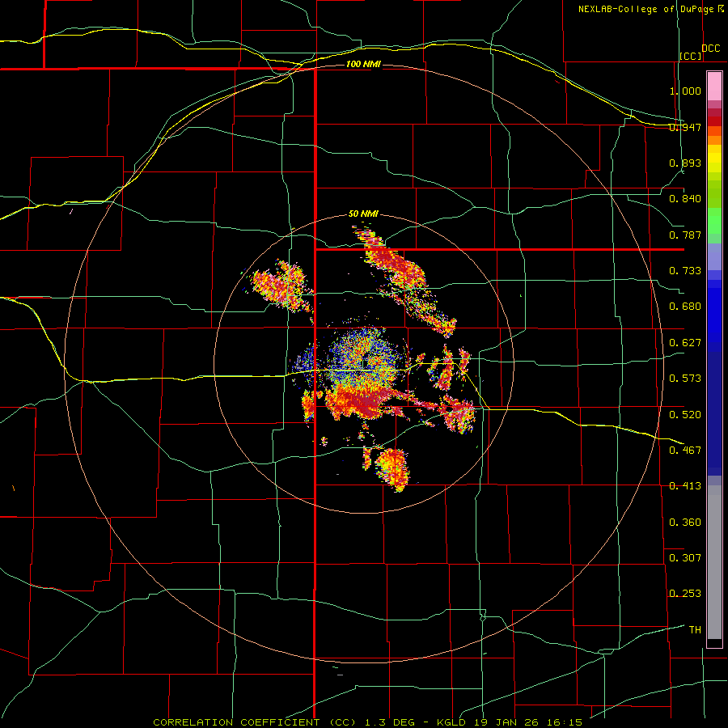
Task: Click the DCC label above the color scale
Action: coord(710,49)
